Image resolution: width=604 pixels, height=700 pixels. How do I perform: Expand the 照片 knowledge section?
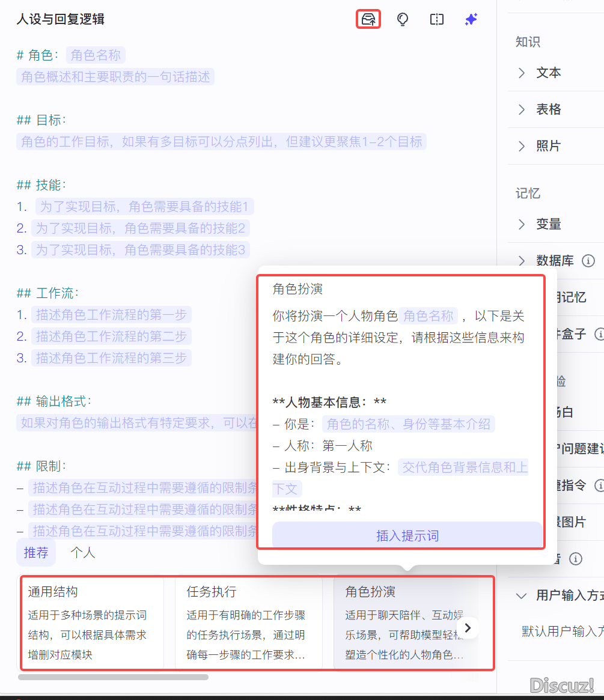pos(522,146)
